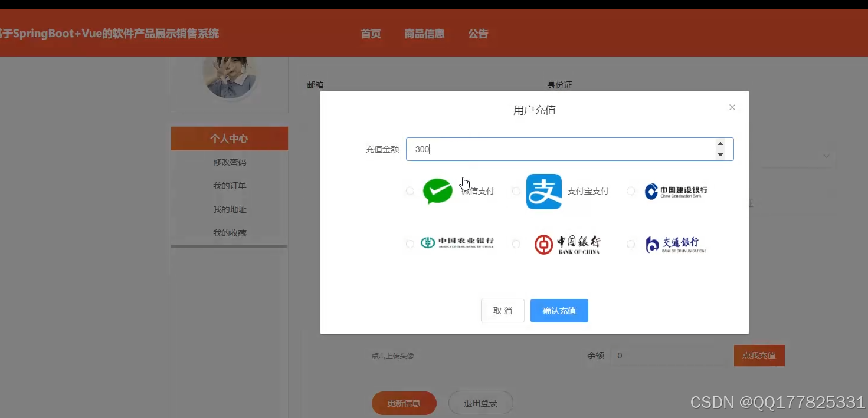
Task: Click the user avatar photo
Action: point(230,77)
